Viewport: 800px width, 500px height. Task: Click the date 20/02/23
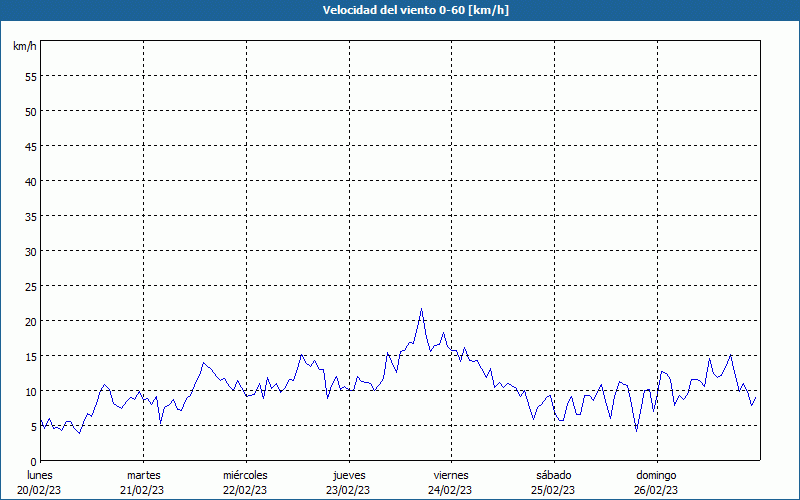(x=39, y=490)
